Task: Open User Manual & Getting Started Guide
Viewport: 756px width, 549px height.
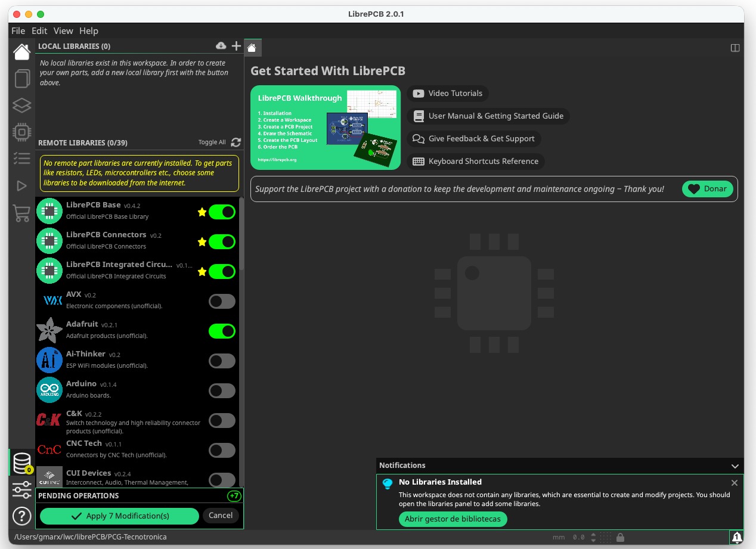Action: coord(488,116)
